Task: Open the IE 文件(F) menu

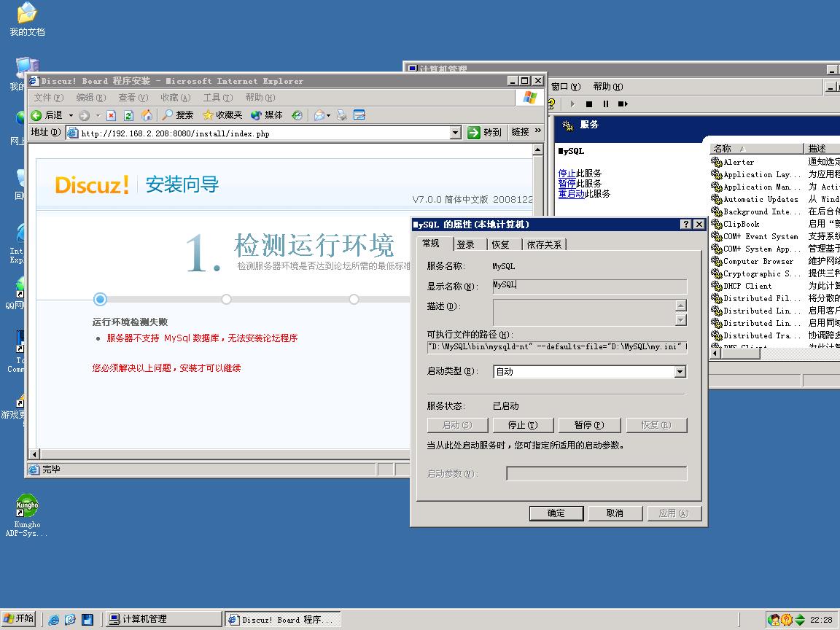Action: (x=49, y=98)
